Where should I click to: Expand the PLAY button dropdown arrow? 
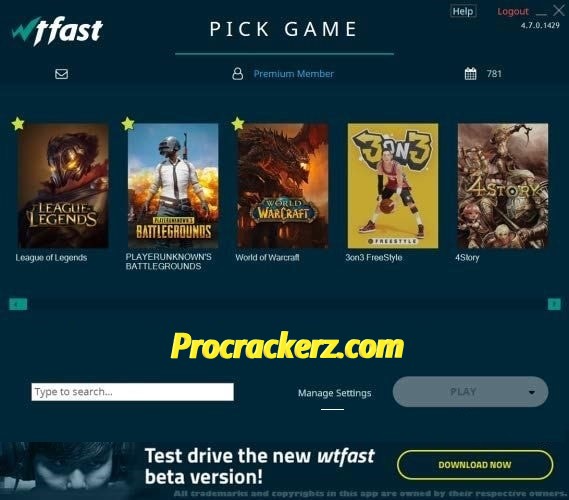pyautogui.click(x=532, y=392)
